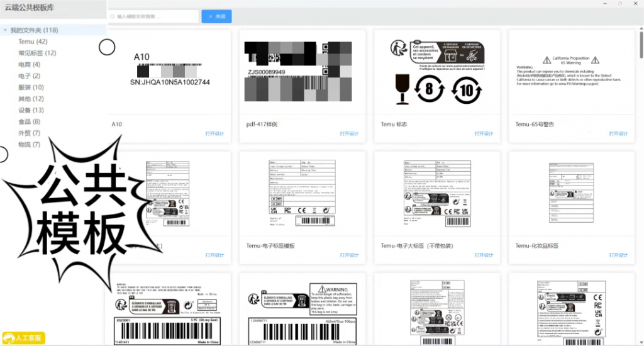Open design for Temu-电子标签模板

click(x=349, y=255)
